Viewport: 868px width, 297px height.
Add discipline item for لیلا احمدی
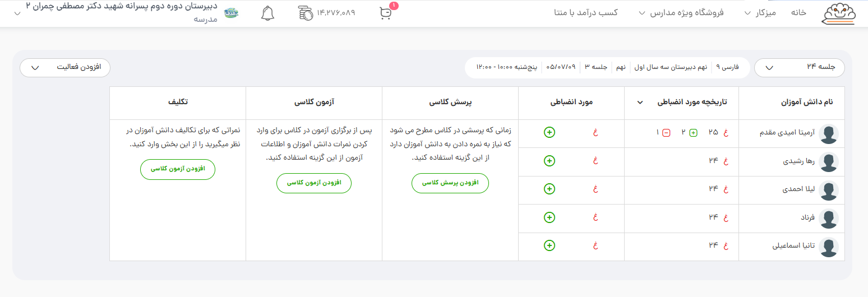click(x=549, y=189)
